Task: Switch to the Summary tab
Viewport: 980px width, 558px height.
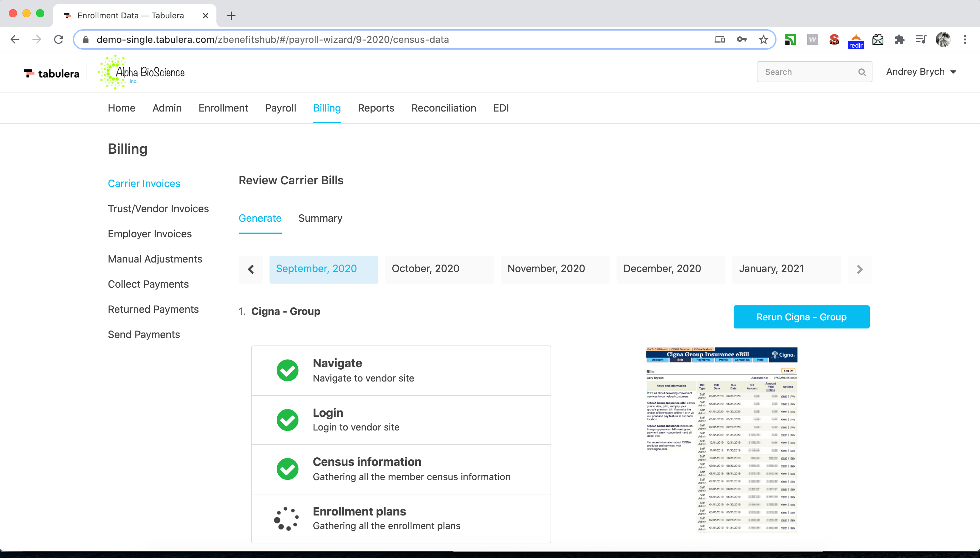Action: pos(320,218)
